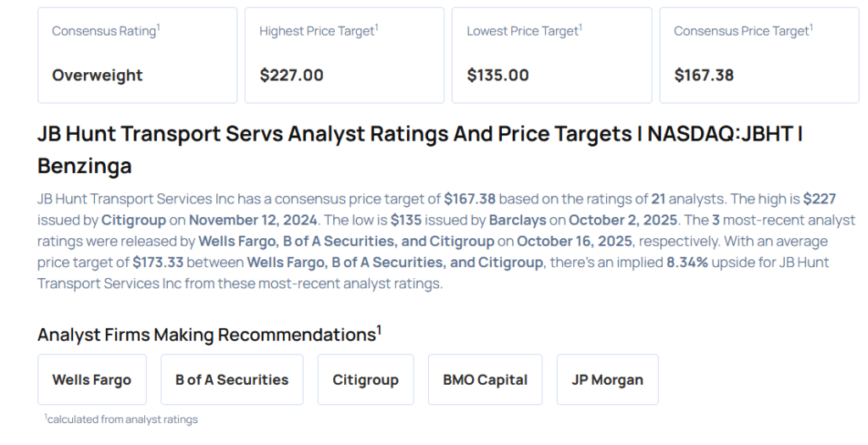Click the Highest Price Target $227.00 card
This screenshot has height=445, width=868.
click(x=344, y=55)
